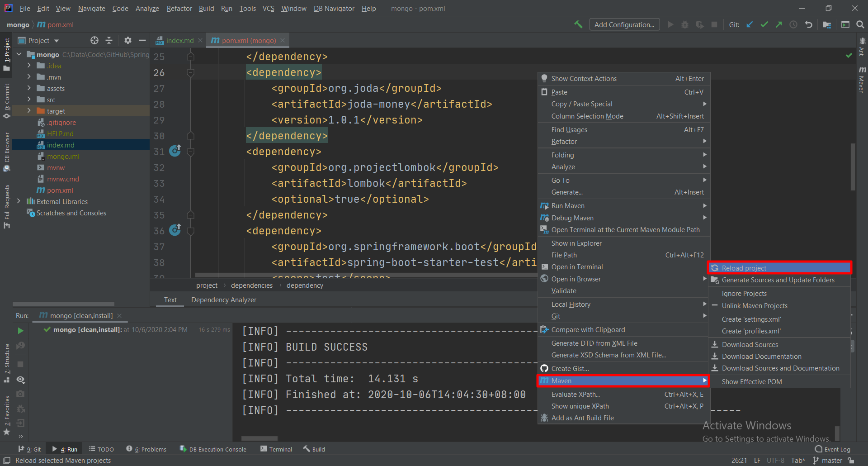Open the DB Browser tool window
The width and height of the screenshot is (868, 466).
coord(7,152)
